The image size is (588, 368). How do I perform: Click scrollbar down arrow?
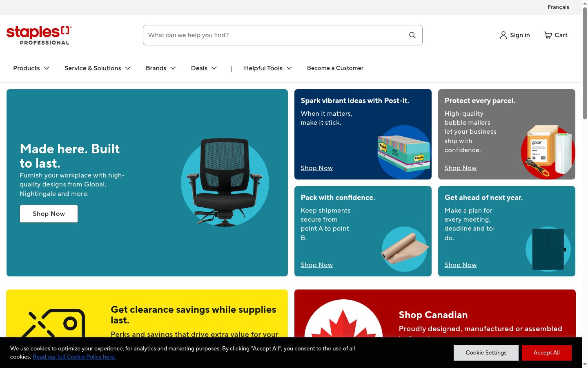click(585, 364)
